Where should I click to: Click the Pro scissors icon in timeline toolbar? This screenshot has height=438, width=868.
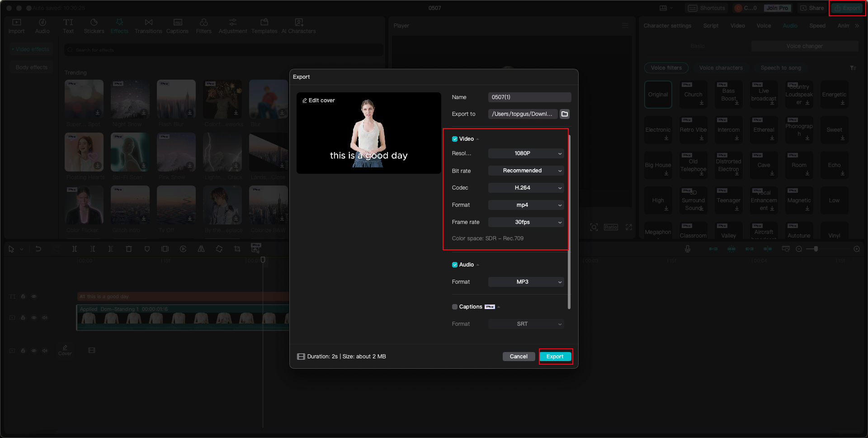pyautogui.click(x=256, y=248)
